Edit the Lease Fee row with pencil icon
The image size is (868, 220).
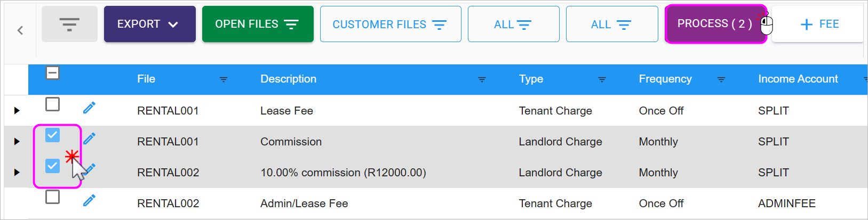click(89, 108)
